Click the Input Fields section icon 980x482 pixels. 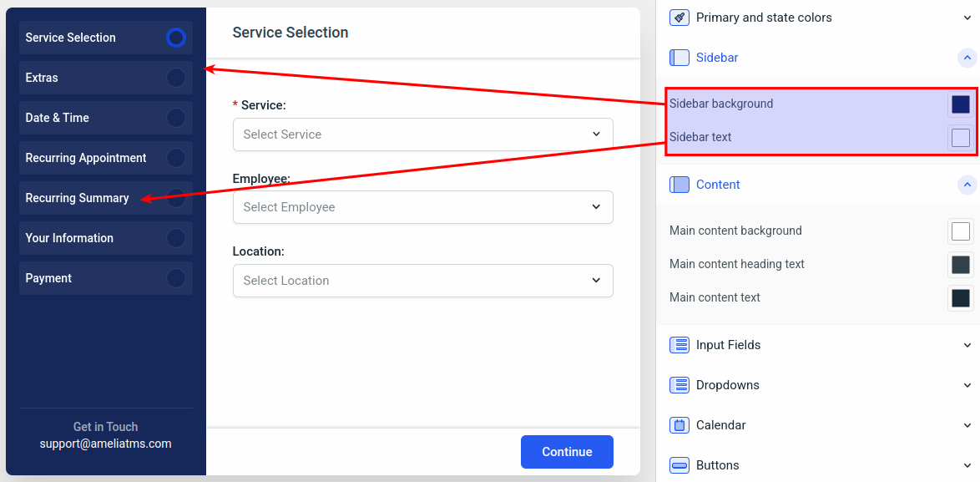pos(679,345)
